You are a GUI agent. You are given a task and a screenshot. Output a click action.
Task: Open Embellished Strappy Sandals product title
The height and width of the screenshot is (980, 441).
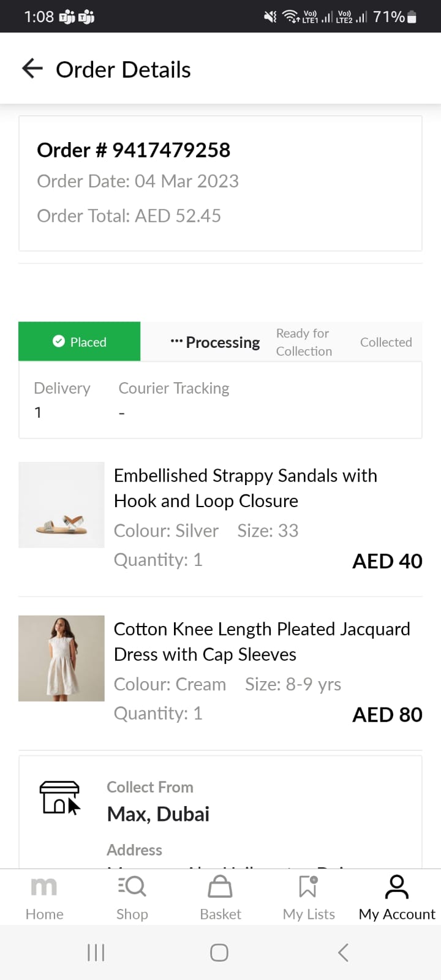[x=245, y=488]
